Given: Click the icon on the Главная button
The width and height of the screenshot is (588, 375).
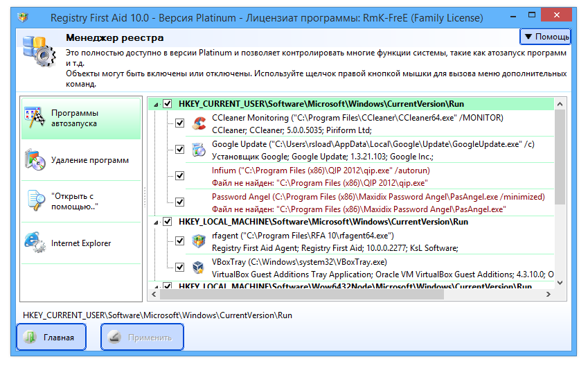Looking at the screenshot, I should click(30, 337).
